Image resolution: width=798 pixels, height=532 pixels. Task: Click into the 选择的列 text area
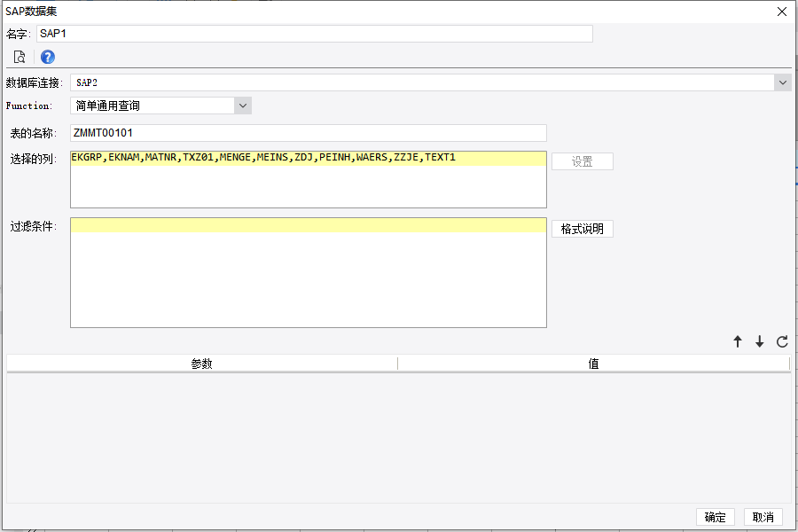tap(309, 179)
